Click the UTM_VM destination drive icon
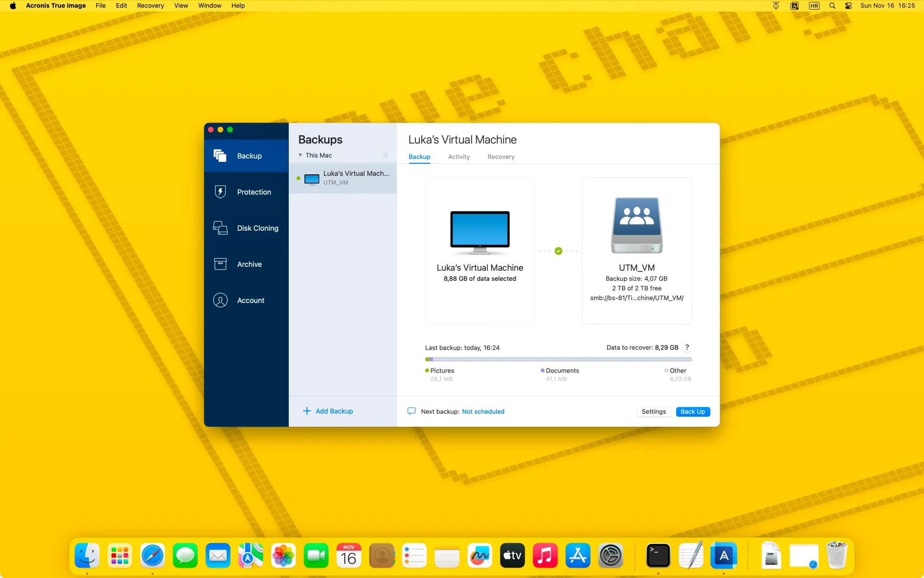Image resolution: width=924 pixels, height=578 pixels. pos(636,226)
